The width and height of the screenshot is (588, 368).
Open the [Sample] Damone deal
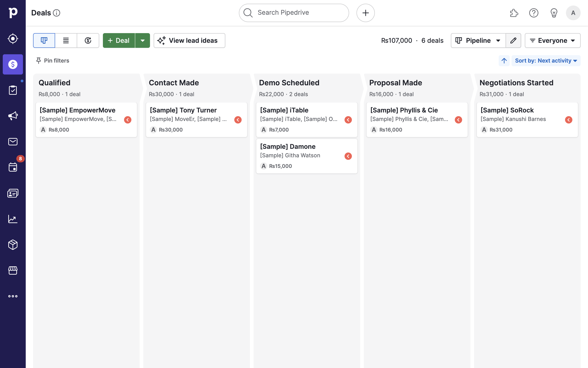click(307, 156)
